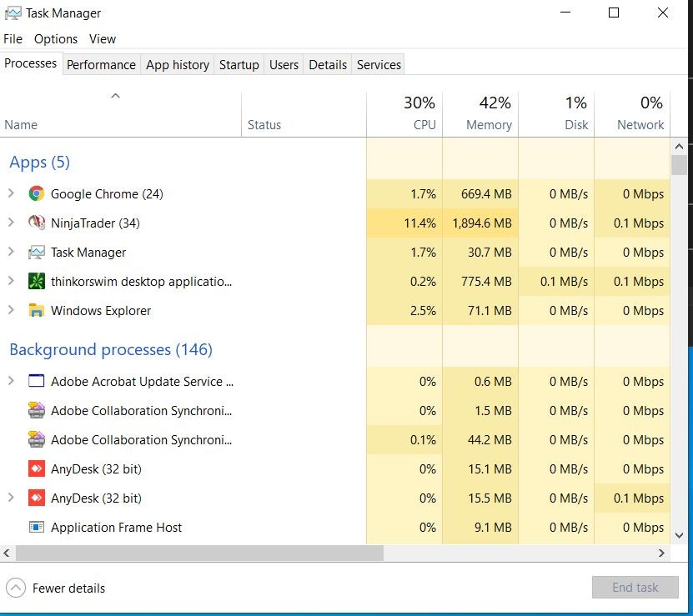Switch to the Performance tab

coord(101,65)
